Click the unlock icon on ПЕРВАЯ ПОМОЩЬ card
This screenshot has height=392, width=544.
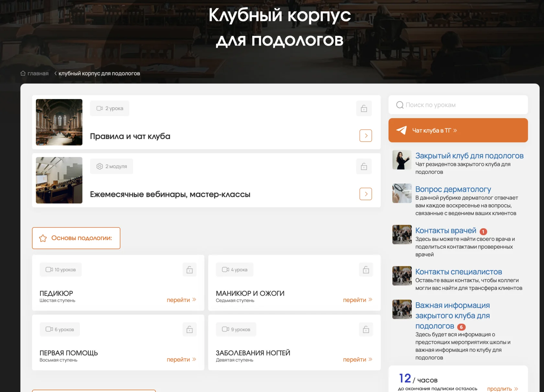pyautogui.click(x=190, y=329)
